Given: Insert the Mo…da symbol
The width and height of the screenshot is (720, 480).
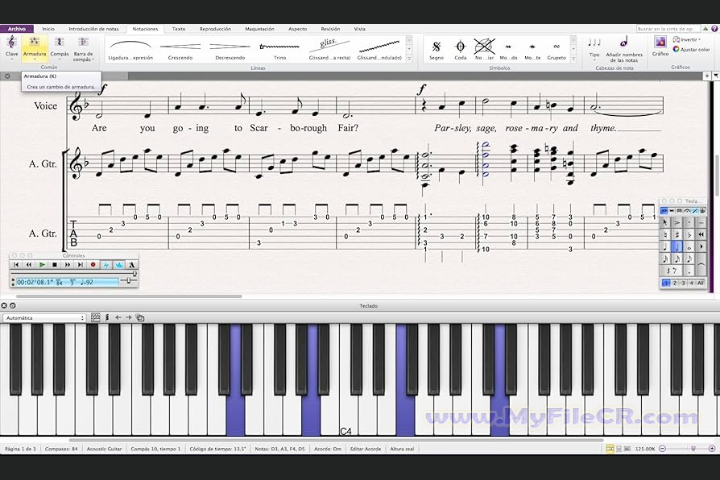Looking at the screenshot, I should (x=508, y=50).
